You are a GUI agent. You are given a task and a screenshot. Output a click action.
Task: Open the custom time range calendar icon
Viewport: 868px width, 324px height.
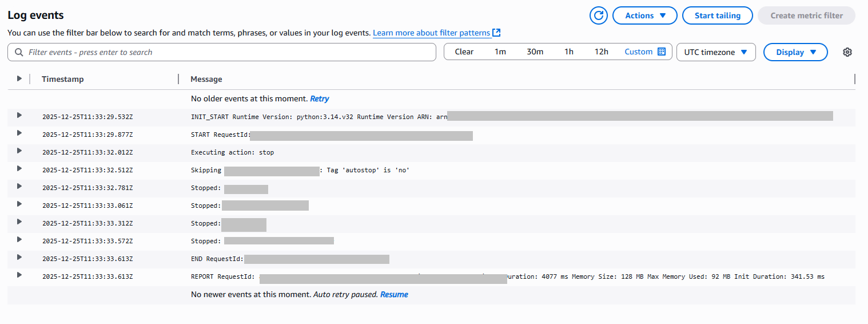point(662,52)
